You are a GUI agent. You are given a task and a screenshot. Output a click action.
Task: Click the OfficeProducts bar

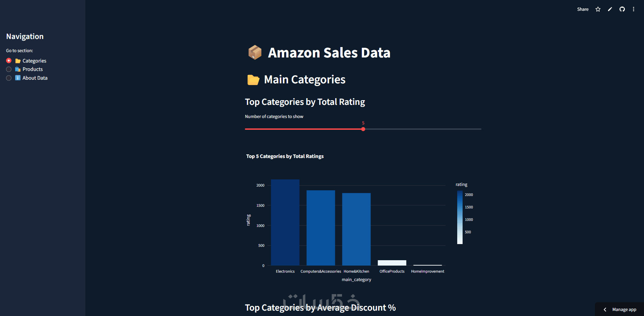(392, 263)
